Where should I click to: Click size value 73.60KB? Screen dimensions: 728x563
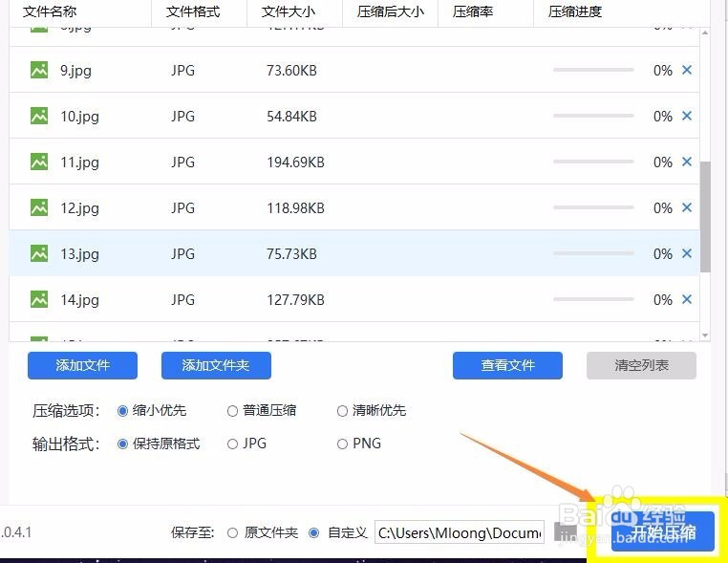pos(291,70)
